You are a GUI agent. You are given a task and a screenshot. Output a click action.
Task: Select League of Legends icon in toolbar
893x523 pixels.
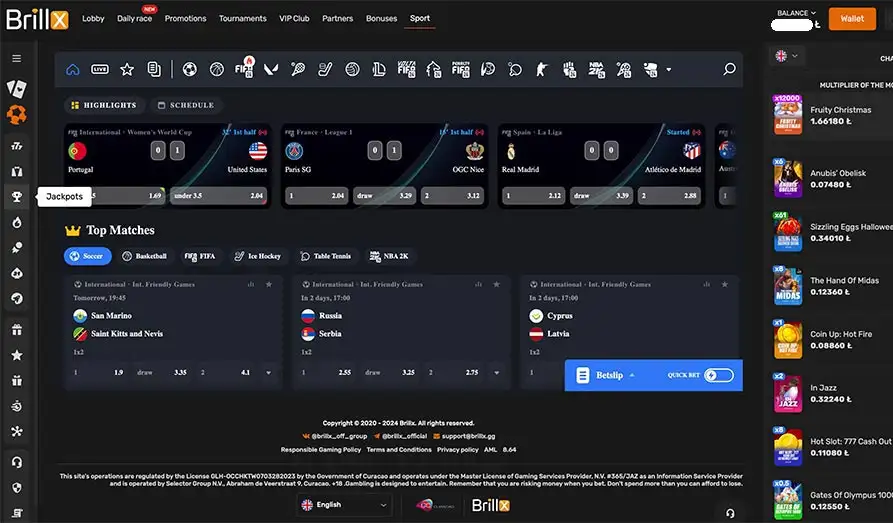379,70
